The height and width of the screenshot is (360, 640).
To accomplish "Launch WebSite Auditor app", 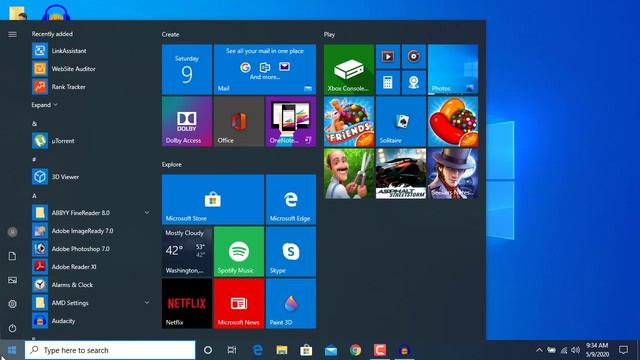I will tap(91, 69).
